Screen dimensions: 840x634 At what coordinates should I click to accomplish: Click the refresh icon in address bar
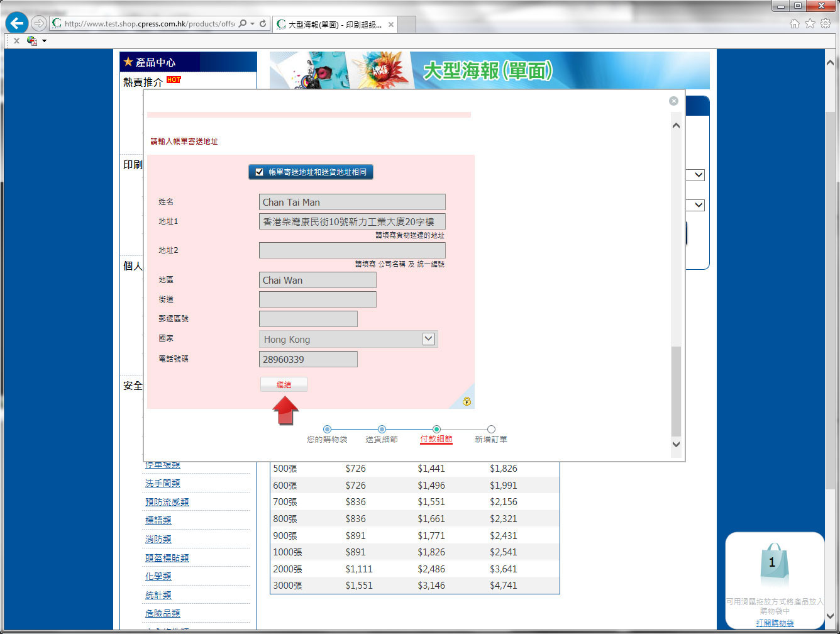263,24
